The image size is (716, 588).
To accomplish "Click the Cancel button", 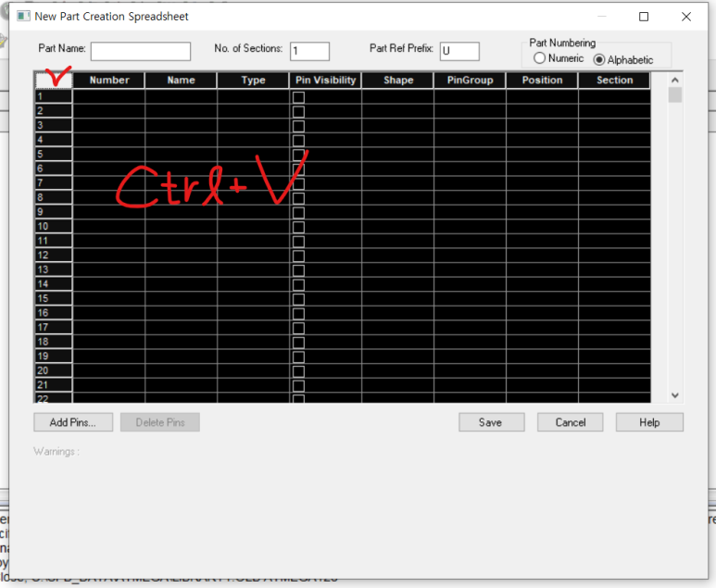I will click(x=570, y=422).
